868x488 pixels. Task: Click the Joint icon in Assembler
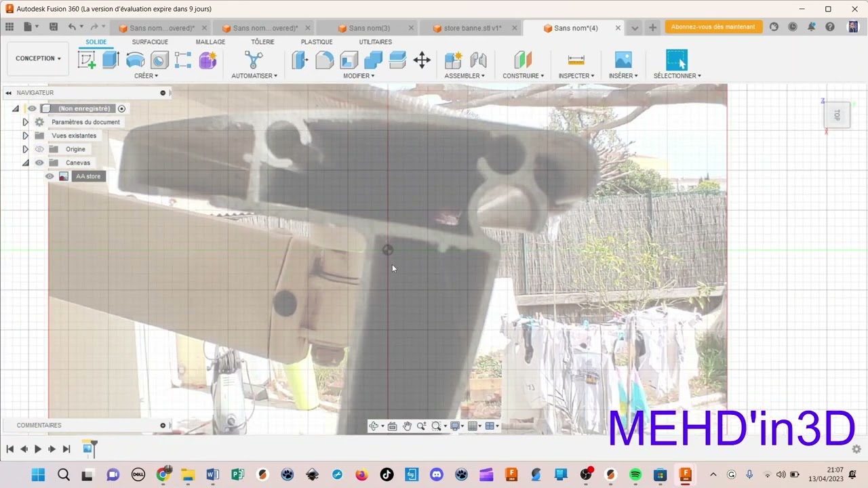click(478, 60)
